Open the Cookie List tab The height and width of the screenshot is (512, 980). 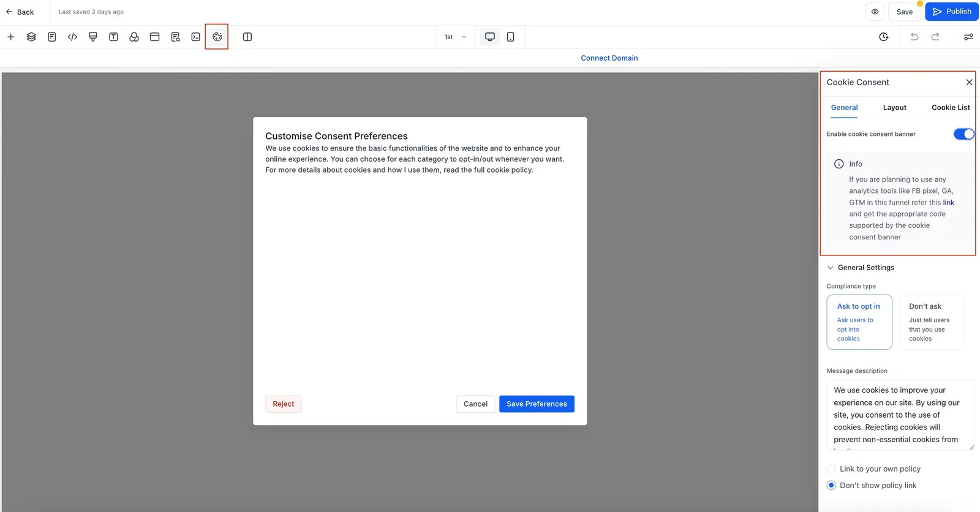(x=951, y=107)
